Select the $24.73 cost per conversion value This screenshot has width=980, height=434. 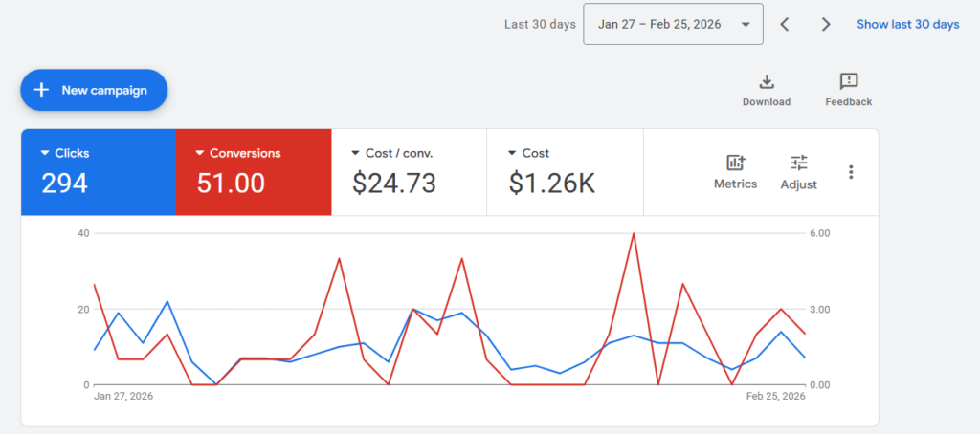[394, 183]
